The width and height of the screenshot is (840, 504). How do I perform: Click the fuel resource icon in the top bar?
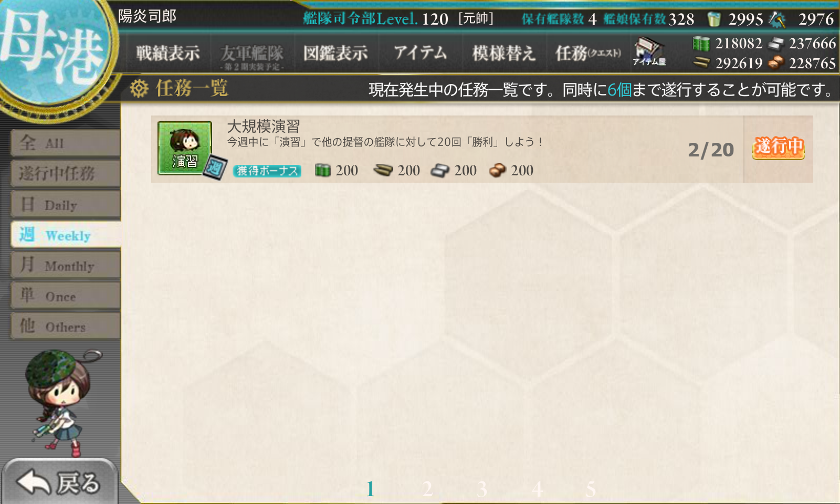(x=701, y=43)
